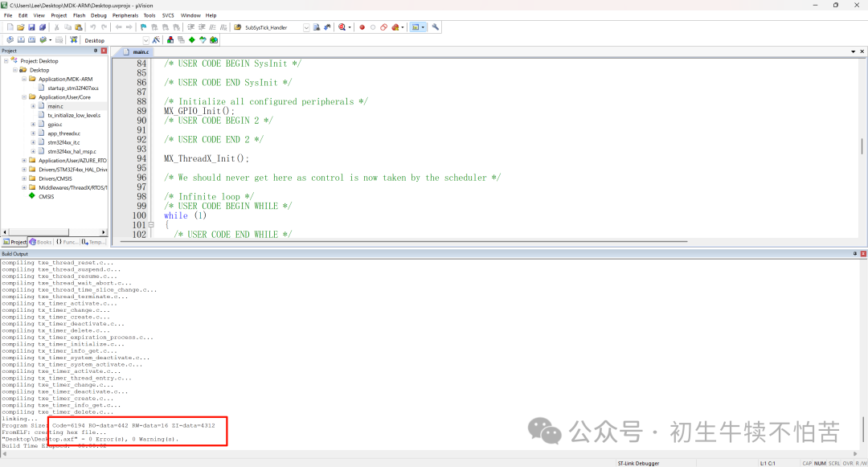Open the Debug menu
The image size is (868, 467).
(99, 15)
